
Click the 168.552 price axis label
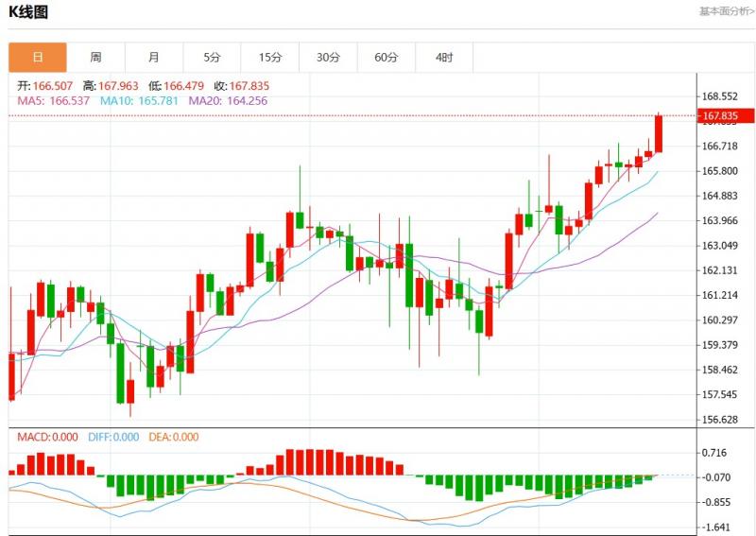coord(720,96)
